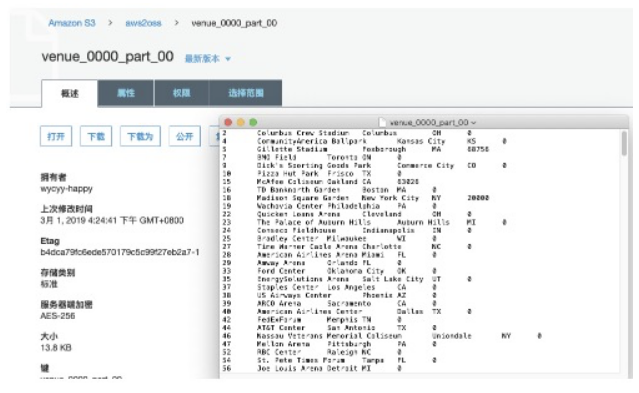Select the 13.8 KB size value
The height and width of the screenshot is (393, 639).
coord(56,348)
